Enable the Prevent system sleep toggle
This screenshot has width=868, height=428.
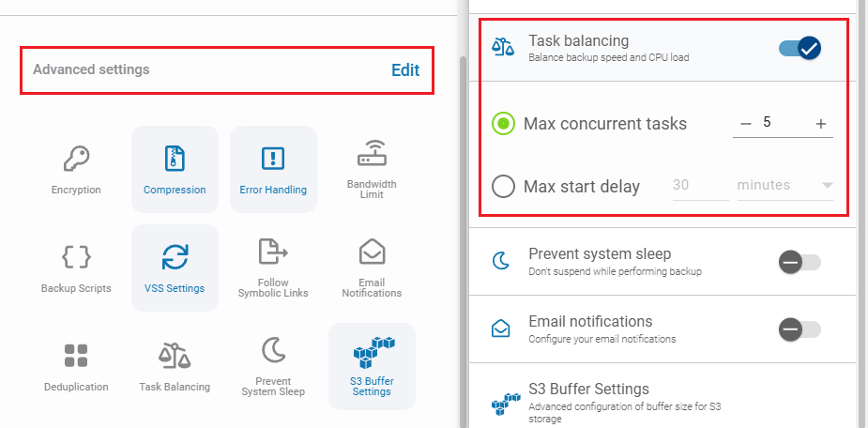tap(799, 262)
